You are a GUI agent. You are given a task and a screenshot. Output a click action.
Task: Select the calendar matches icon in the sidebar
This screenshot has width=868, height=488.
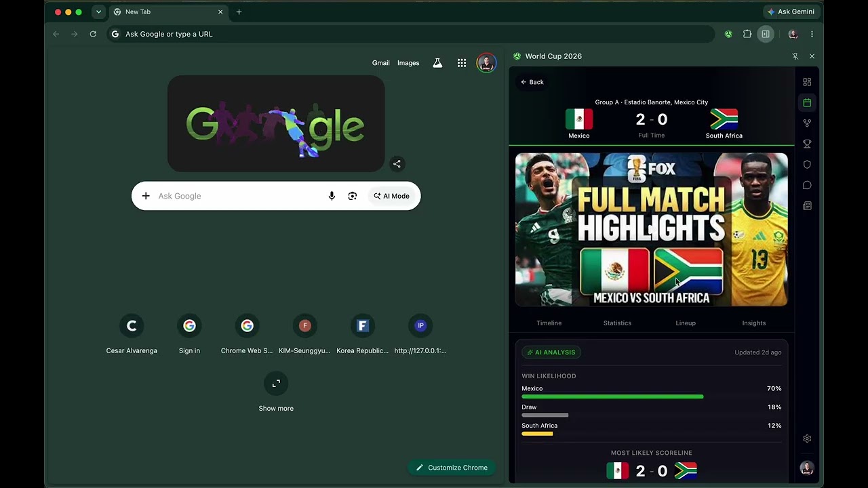click(807, 102)
